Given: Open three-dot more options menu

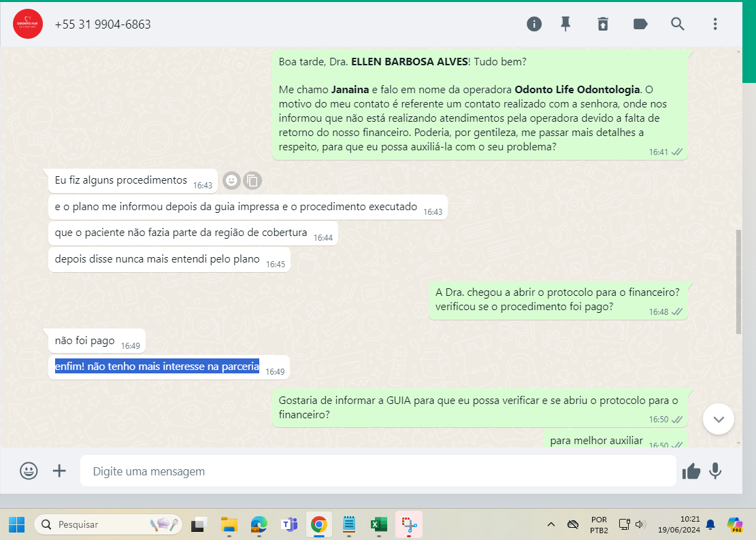Looking at the screenshot, I should [715, 24].
